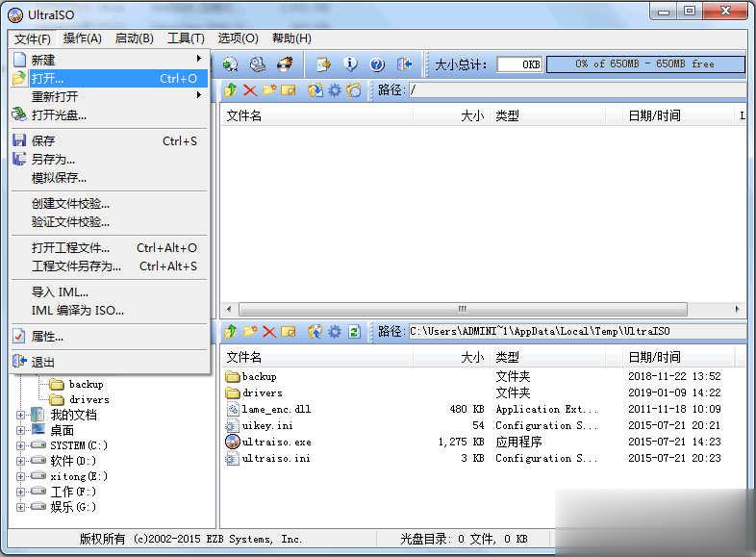Create a new folder in the local pane toolbar
Viewport: 756px width, 557px height.
coord(250,331)
